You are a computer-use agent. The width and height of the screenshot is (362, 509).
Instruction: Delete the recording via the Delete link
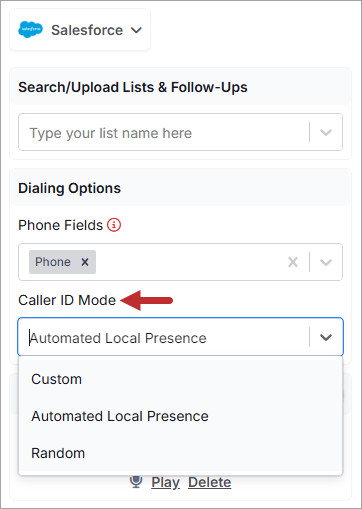click(210, 482)
